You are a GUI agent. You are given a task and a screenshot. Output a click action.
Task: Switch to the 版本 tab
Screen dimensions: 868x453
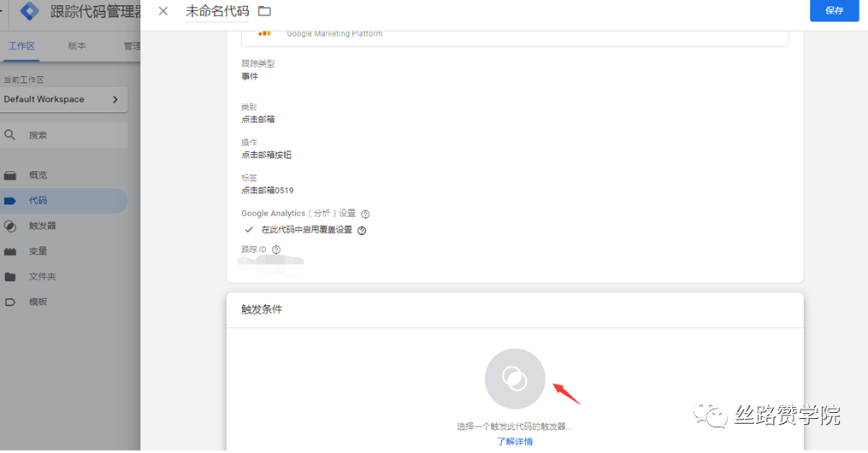pos(77,46)
